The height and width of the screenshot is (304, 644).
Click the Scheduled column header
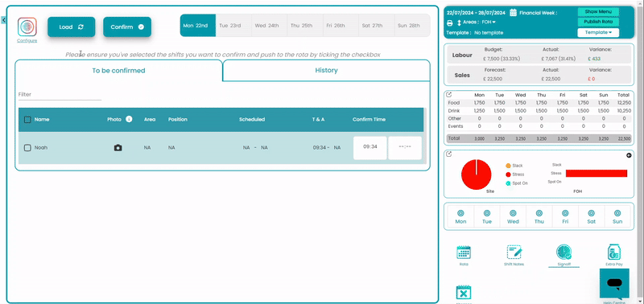[252, 119]
